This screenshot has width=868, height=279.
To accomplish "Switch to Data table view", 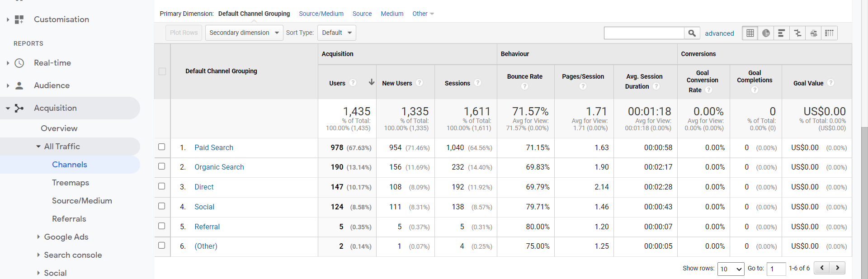I will (x=750, y=33).
